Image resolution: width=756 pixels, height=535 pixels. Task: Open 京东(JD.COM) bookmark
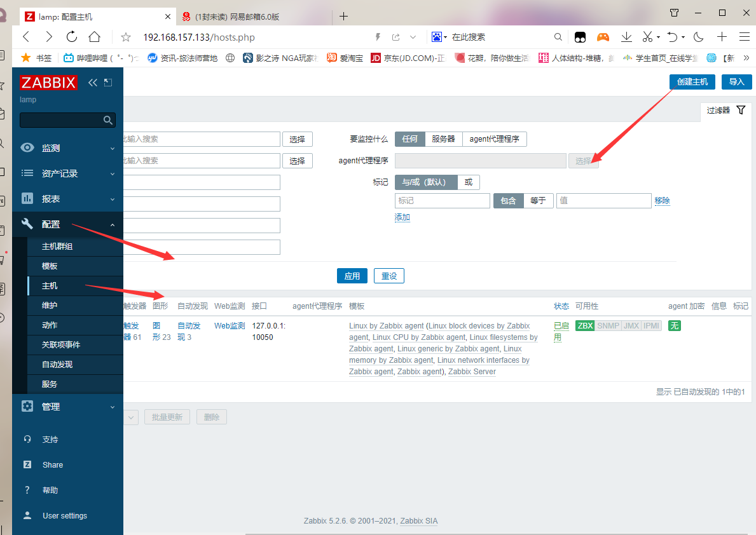pyautogui.click(x=408, y=58)
